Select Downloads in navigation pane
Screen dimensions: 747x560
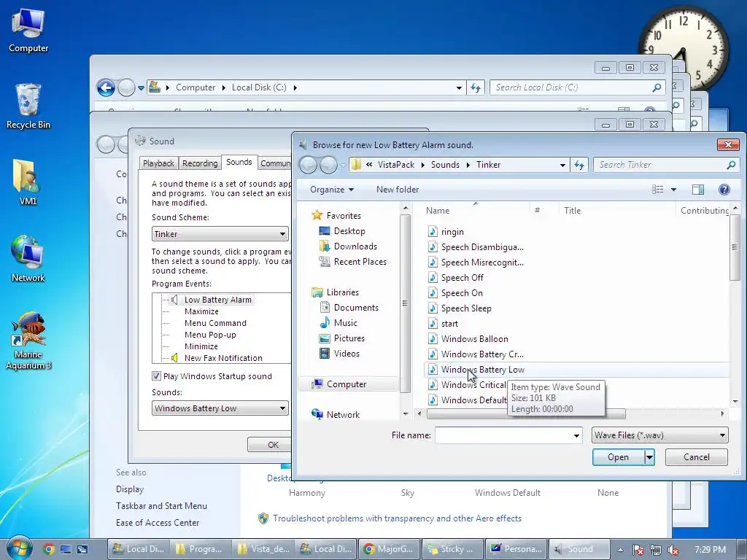click(355, 246)
